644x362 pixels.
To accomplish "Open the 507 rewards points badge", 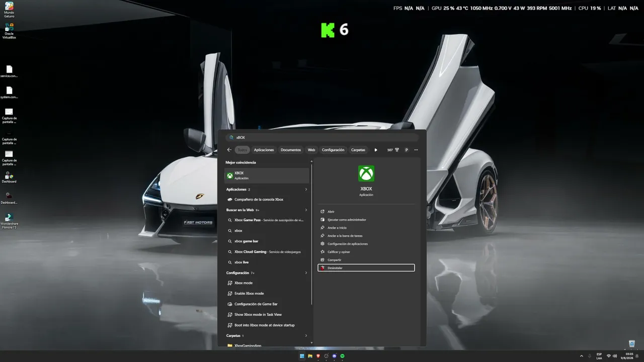I will [393, 150].
